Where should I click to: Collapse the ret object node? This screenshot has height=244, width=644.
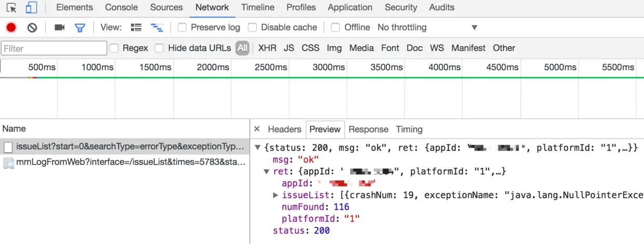click(267, 171)
